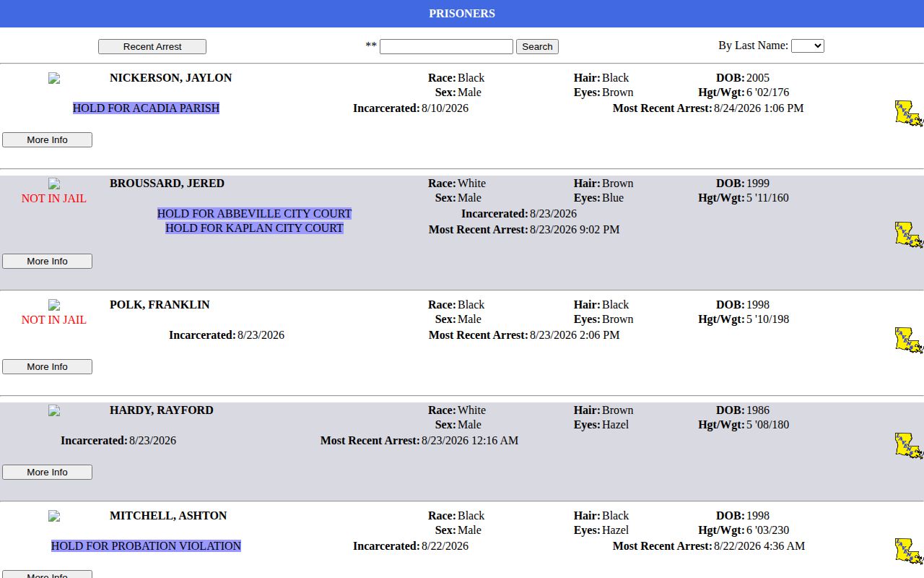The image size is (924, 578).
Task: Click DOB value 2005
Action: [758, 78]
